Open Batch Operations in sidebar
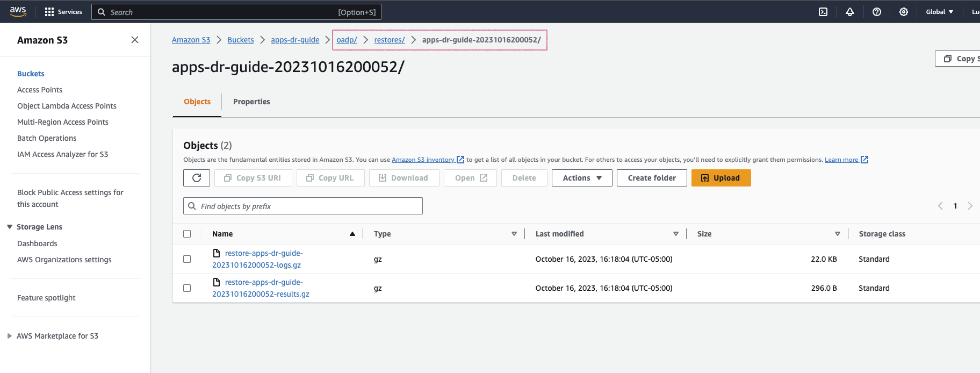 click(x=47, y=138)
